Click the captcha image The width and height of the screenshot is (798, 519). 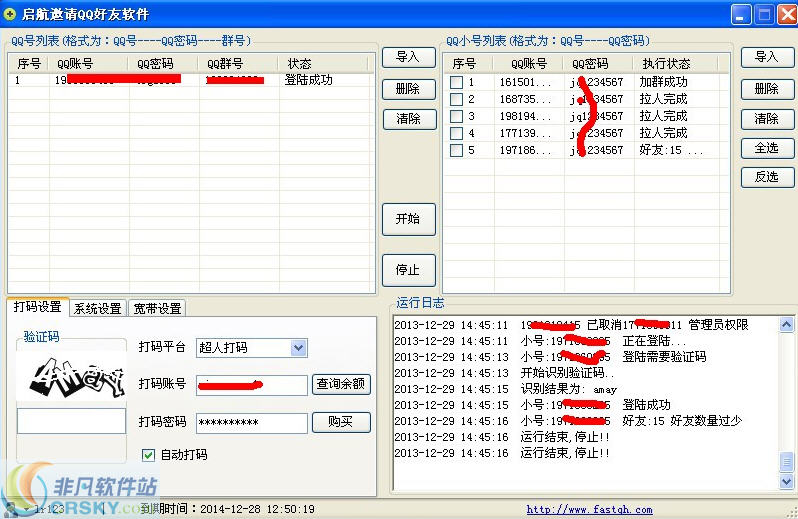pos(72,377)
